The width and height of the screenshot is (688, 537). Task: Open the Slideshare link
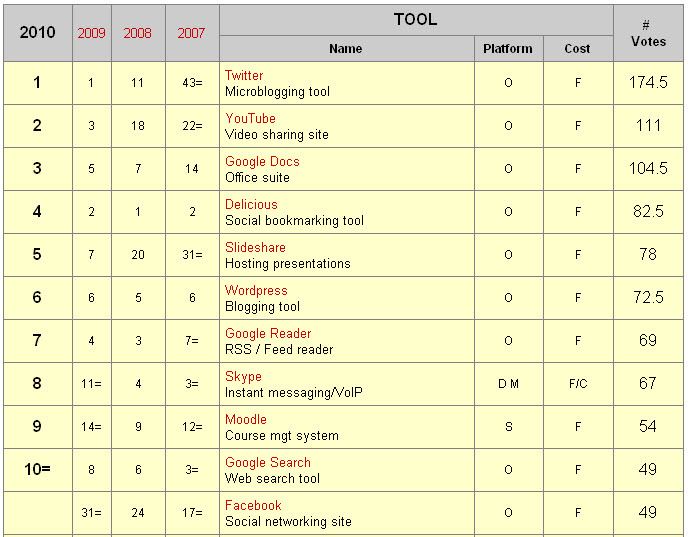(255, 247)
